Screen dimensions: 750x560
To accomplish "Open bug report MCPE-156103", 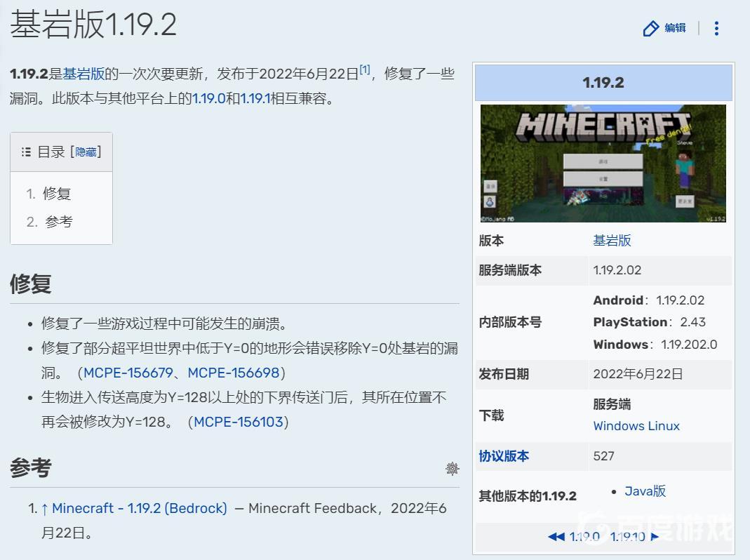I will pos(238,422).
